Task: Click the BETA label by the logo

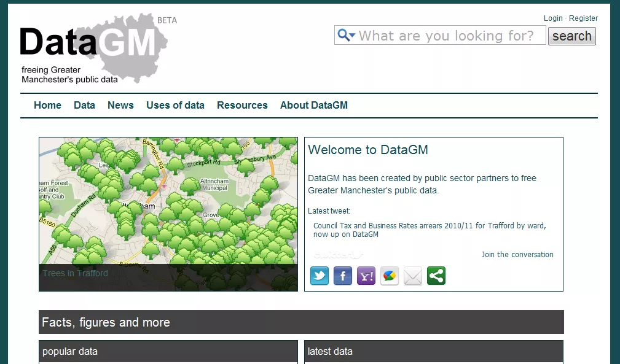Action: point(167,20)
